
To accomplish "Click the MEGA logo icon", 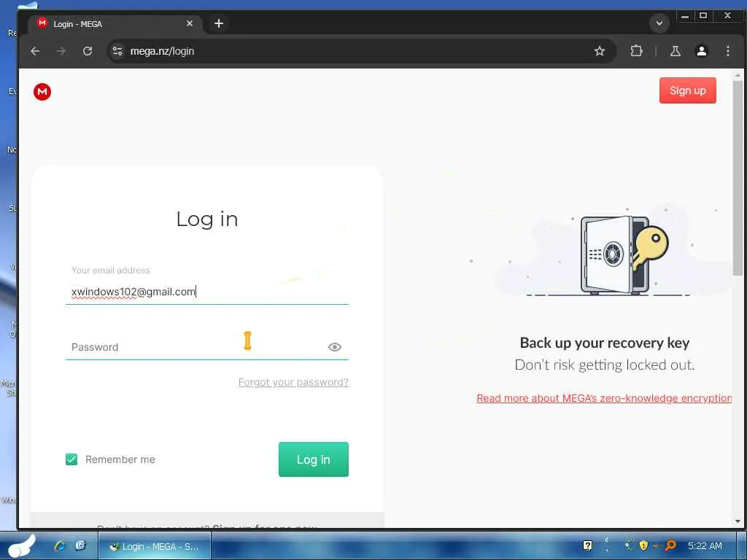I will pos(42,91).
